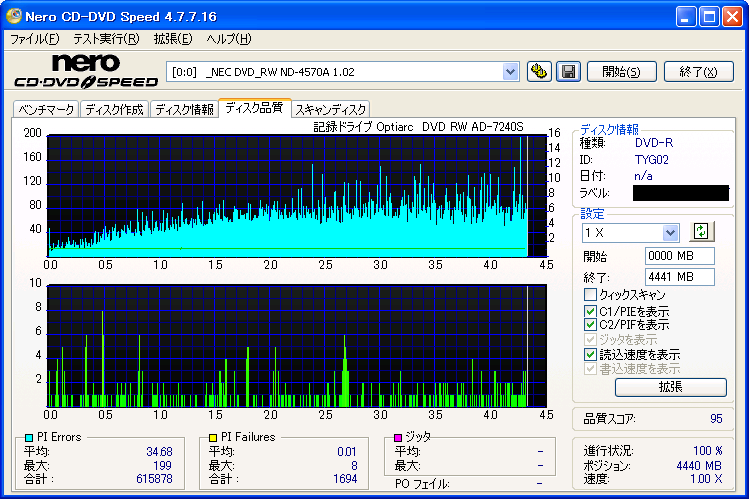Open the ヘルプ(H) menu
This screenshot has height=499, width=749.
[228, 39]
